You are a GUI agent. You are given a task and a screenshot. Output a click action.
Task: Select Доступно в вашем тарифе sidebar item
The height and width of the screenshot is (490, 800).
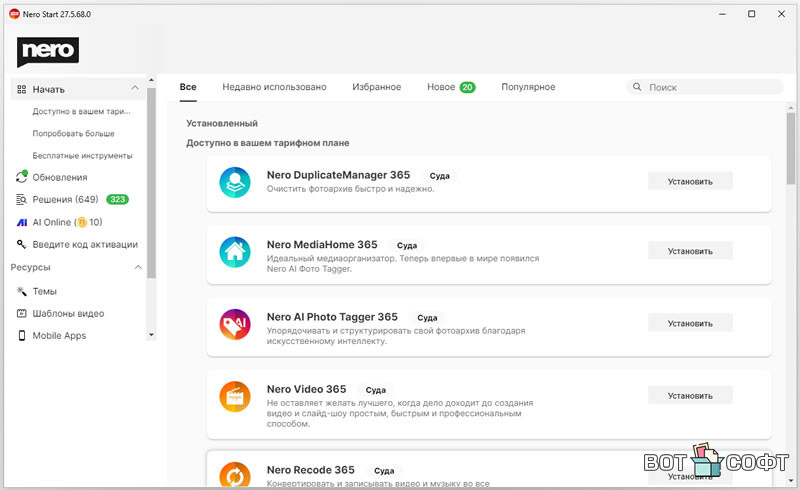(82, 111)
